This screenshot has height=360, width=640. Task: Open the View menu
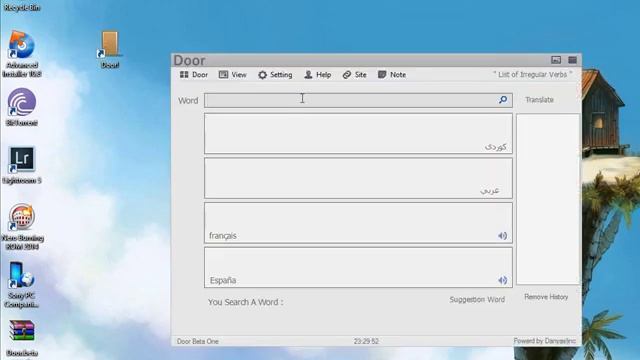coord(233,75)
